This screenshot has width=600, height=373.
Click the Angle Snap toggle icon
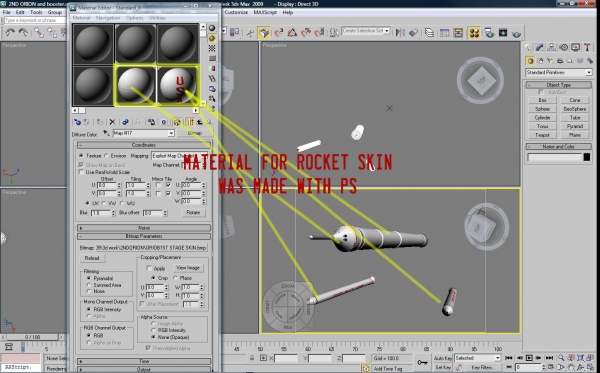click(292, 33)
